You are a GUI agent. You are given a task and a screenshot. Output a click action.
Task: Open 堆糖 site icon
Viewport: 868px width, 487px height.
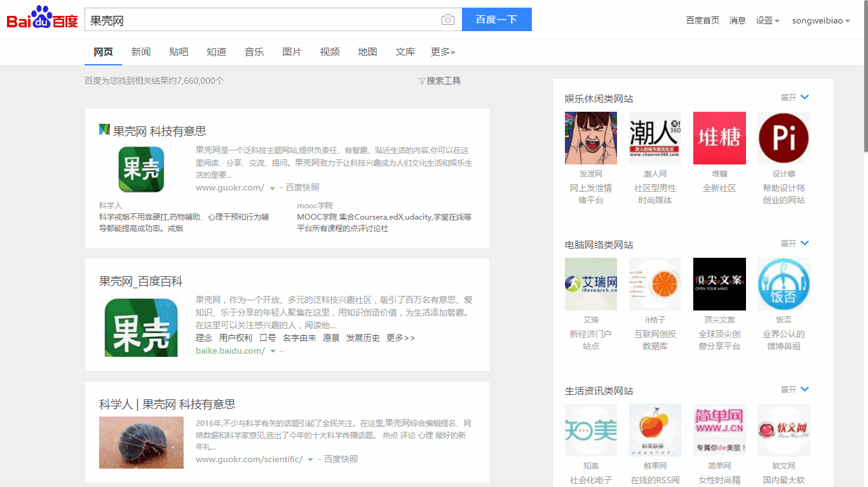719,138
